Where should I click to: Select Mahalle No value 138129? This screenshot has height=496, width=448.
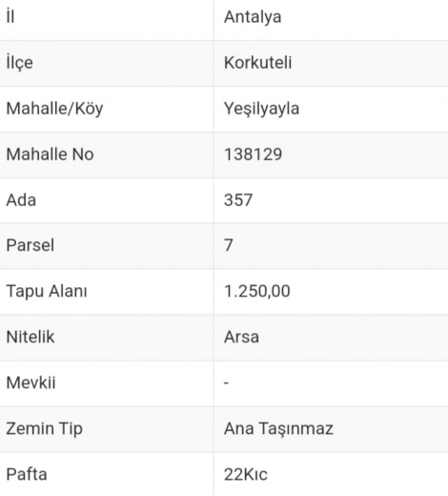pos(253,155)
